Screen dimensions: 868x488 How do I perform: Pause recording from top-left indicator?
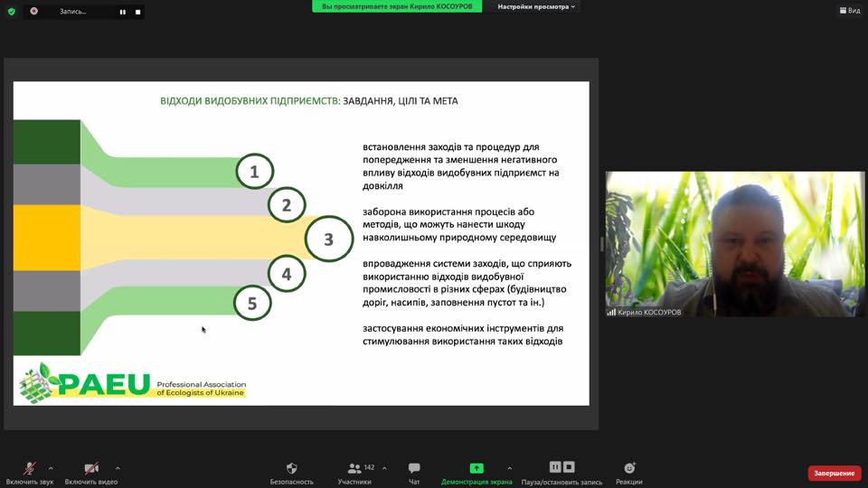(123, 12)
